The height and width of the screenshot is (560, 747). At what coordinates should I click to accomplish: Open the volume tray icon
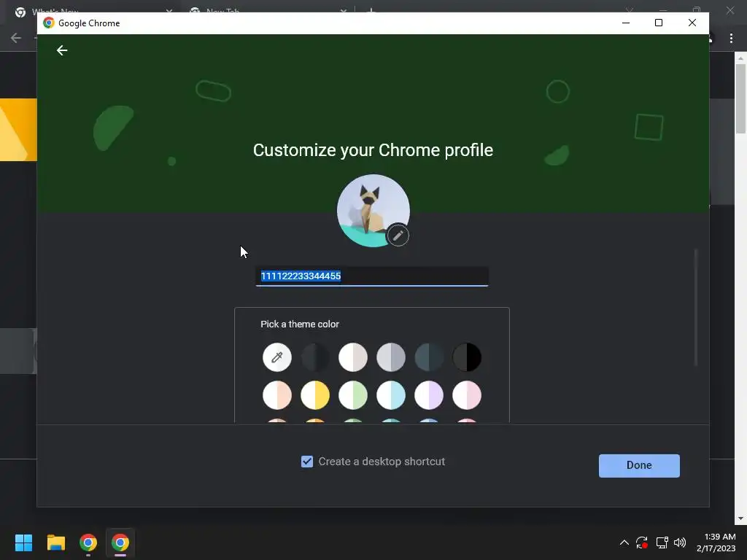pos(680,542)
